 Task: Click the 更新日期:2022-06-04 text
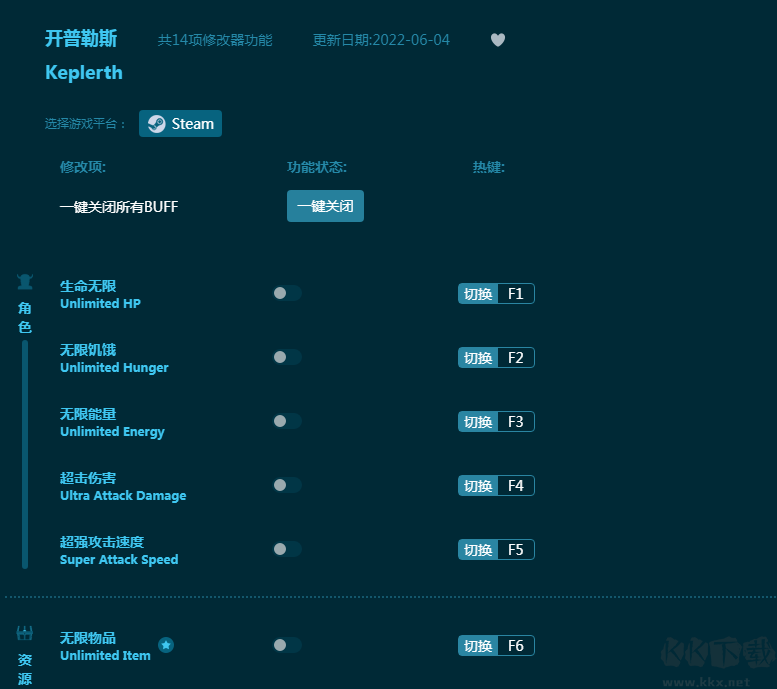pos(381,40)
